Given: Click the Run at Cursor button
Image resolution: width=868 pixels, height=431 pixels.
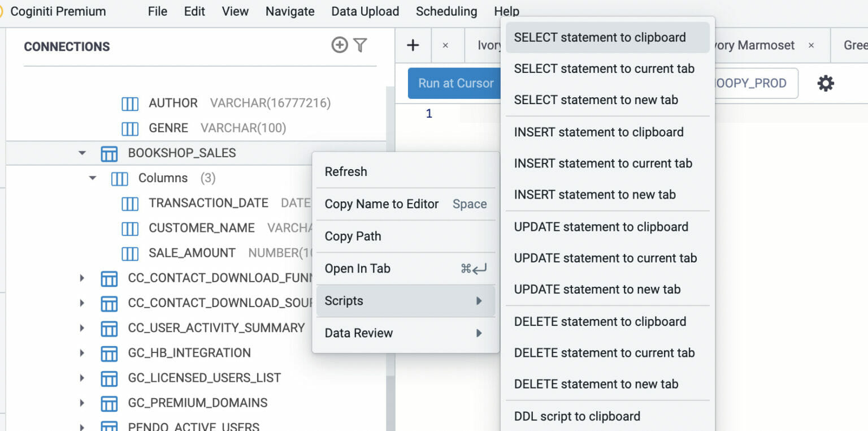Looking at the screenshot, I should coord(455,83).
